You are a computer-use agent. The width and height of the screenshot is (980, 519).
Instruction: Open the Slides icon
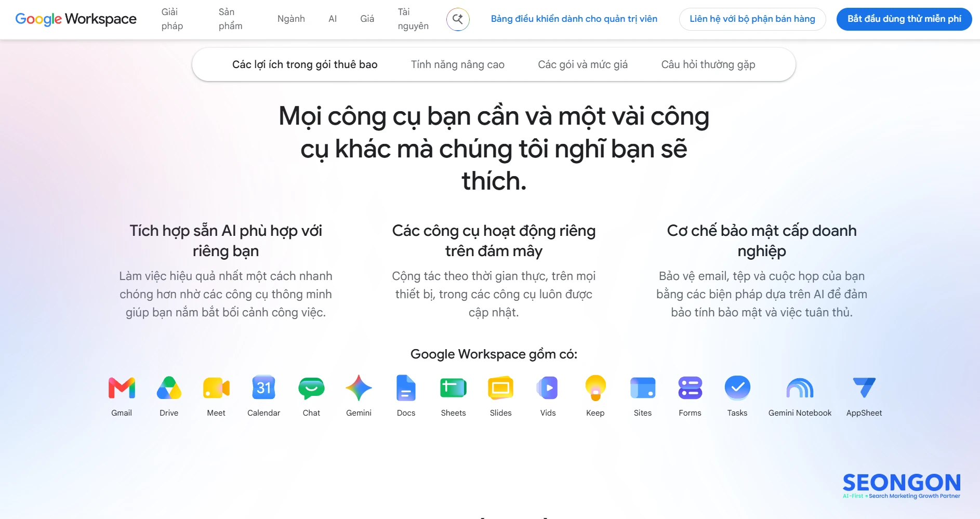pyautogui.click(x=500, y=388)
